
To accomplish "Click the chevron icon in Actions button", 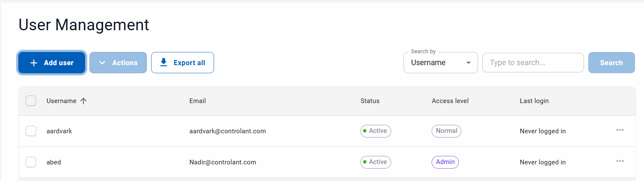I will [102, 63].
